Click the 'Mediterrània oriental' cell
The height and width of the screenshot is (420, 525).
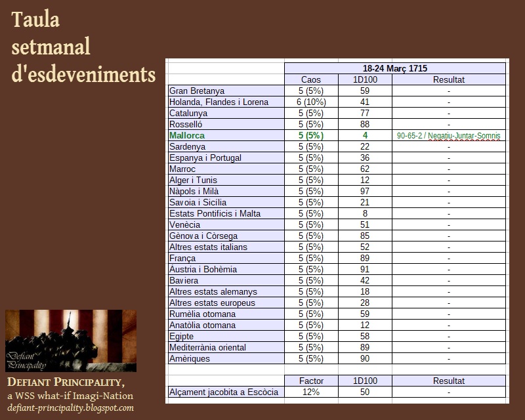226,348
